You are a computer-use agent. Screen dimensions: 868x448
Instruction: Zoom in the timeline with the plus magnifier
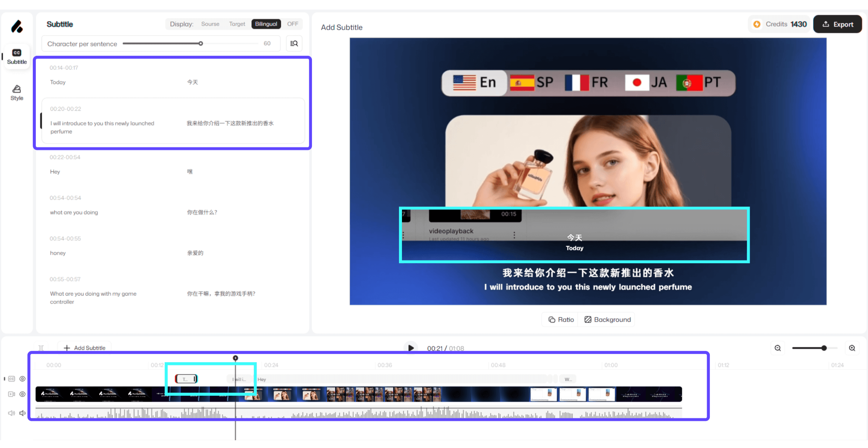pos(852,348)
